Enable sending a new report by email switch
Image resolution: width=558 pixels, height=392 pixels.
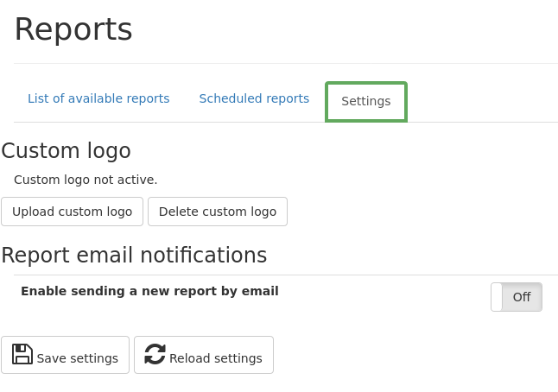tap(517, 297)
